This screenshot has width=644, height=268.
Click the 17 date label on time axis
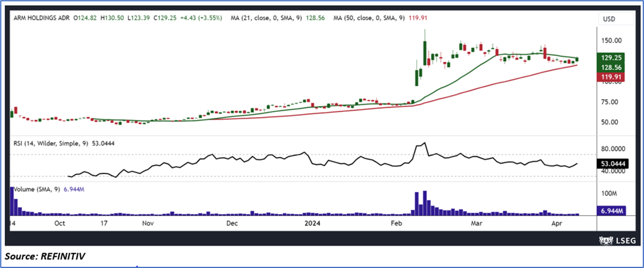tap(104, 223)
